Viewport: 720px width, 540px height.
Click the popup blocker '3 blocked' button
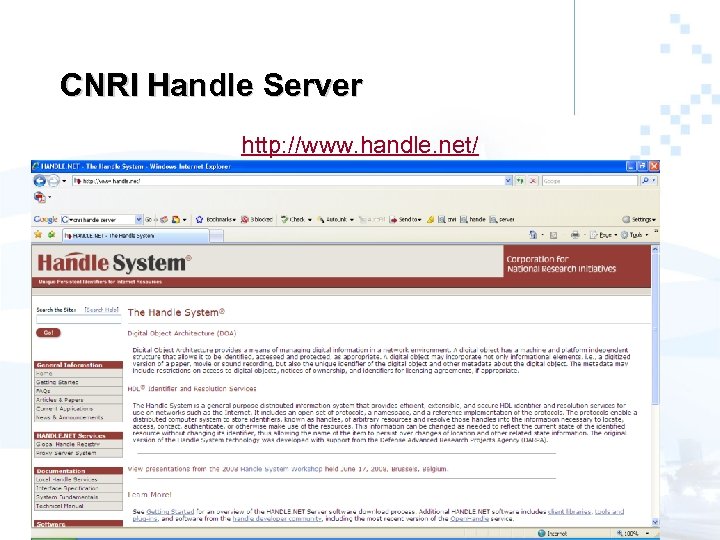point(257,219)
